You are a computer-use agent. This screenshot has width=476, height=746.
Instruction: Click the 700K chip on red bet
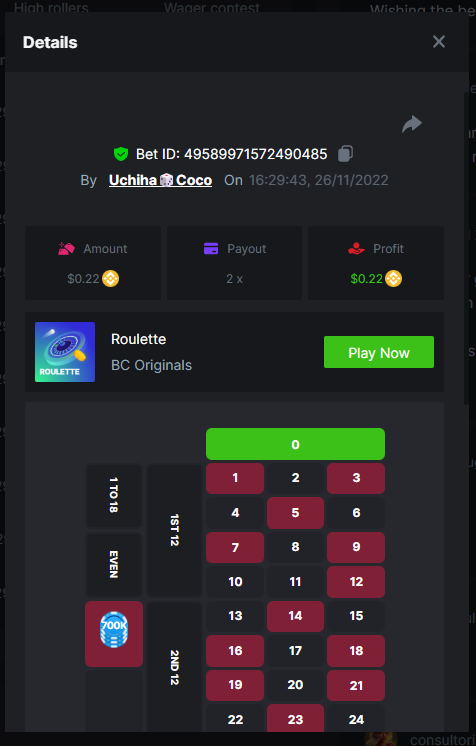114,630
